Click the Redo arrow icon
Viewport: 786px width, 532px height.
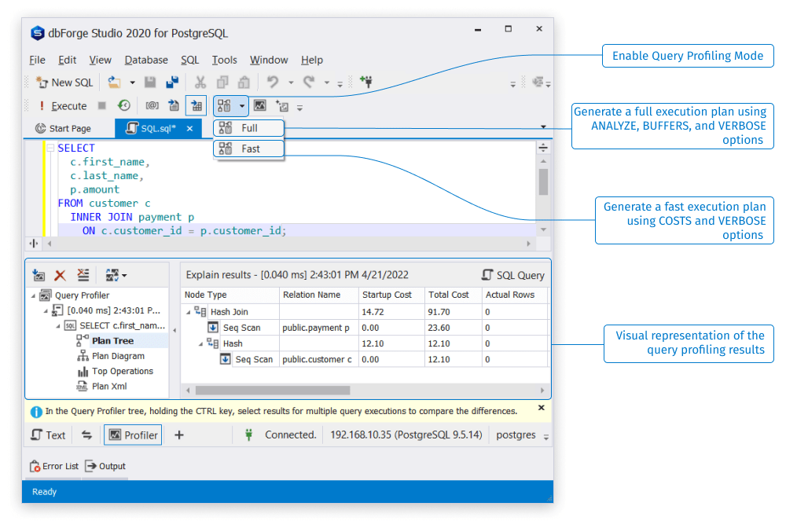click(x=309, y=82)
